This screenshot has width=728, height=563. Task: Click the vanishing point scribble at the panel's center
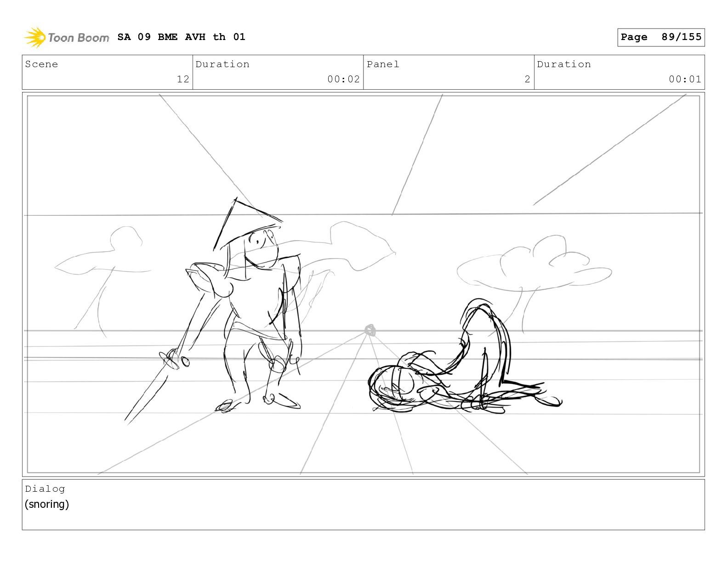(x=370, y=330)
